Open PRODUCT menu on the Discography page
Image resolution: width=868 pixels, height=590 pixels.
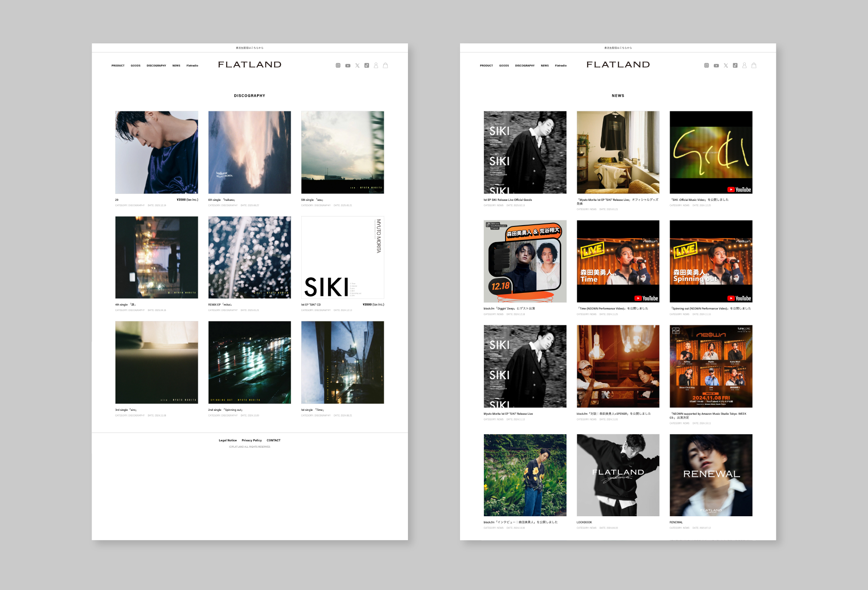coord(118,66)
